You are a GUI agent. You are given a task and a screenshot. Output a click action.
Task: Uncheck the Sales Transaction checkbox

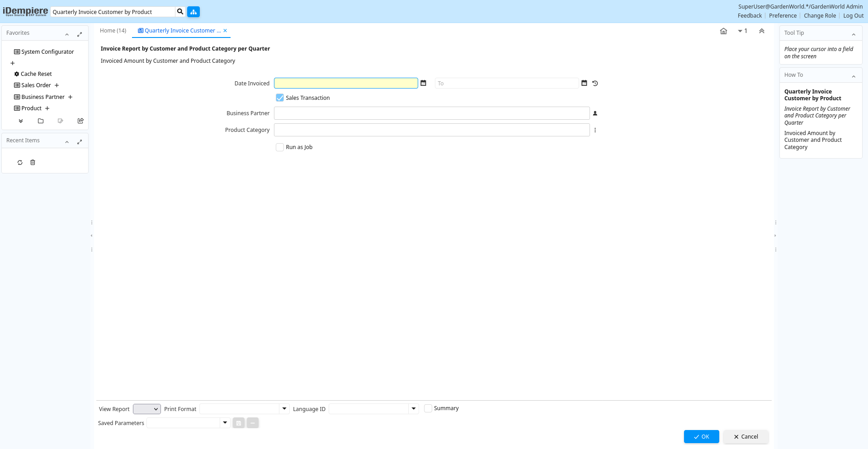[x=280, y=98]
